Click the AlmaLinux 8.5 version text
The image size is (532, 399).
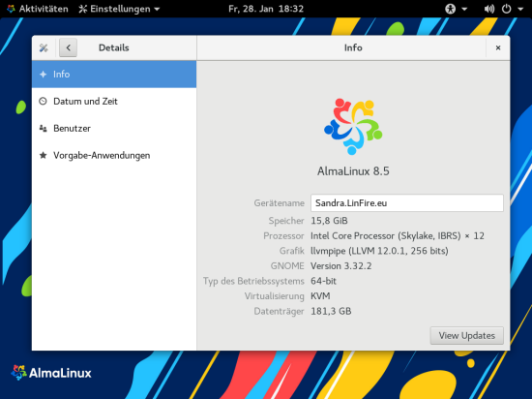click(353, 171)
